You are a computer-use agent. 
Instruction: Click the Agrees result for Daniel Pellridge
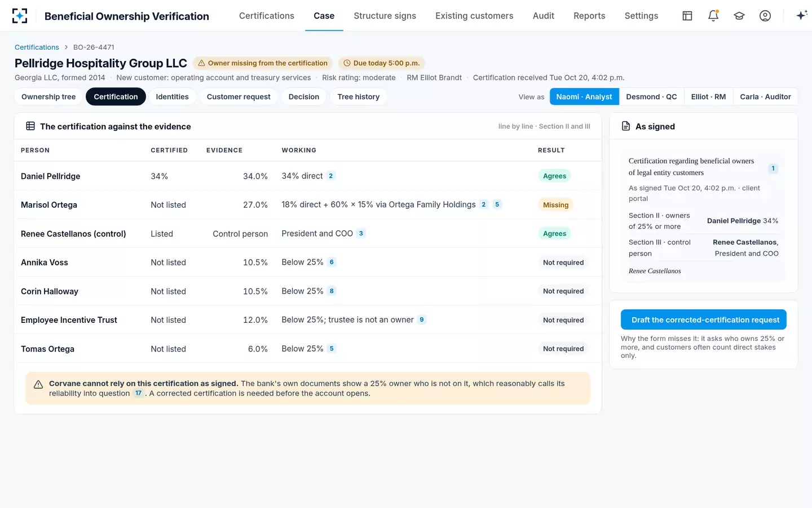click(x=554, y=176)
